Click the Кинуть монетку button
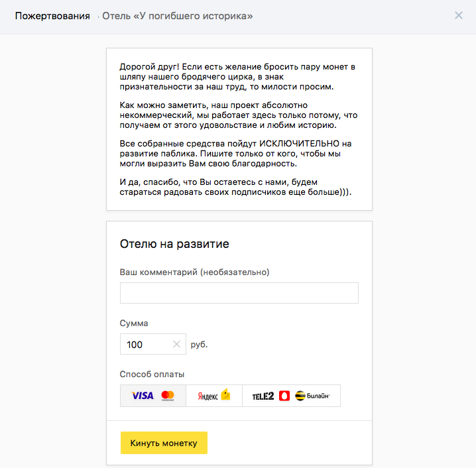 [164, 443]
